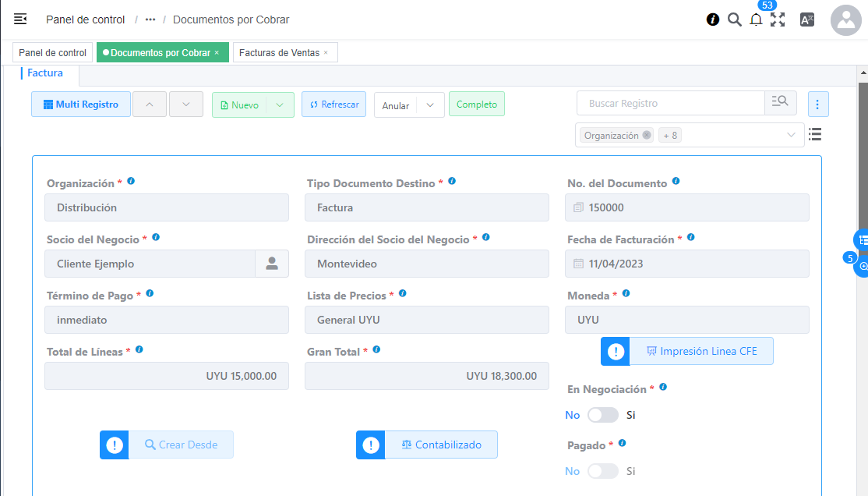Open the three-dot more options button

tap(818, 104)
